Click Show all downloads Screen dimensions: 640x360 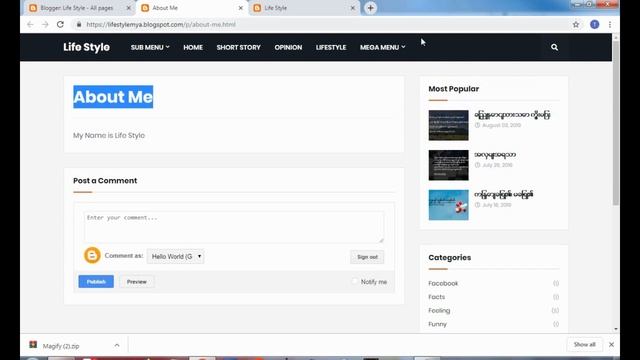[x=584, y=344]
